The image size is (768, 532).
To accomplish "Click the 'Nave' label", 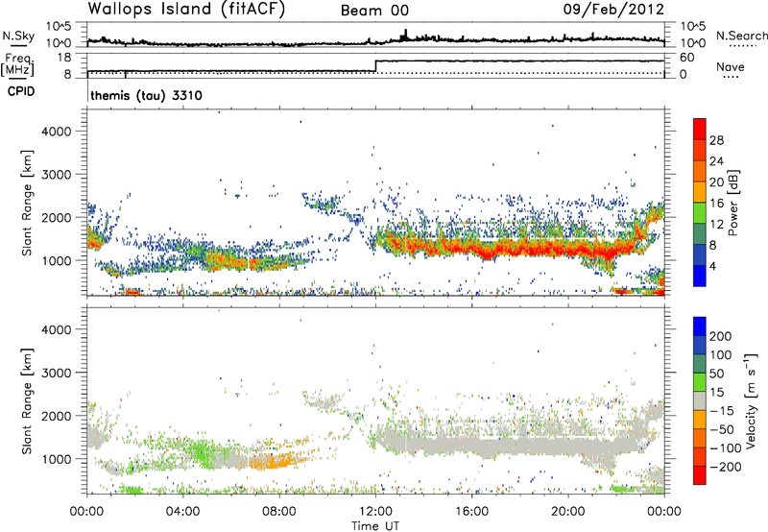I will point(731,66).
